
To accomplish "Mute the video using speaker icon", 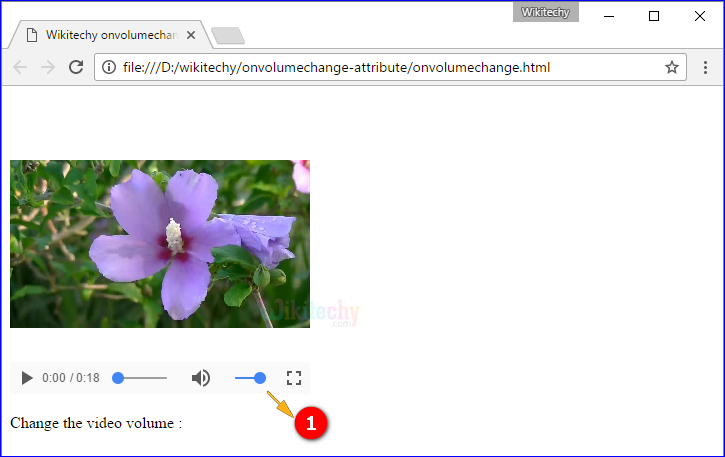I will click(201, 378).
